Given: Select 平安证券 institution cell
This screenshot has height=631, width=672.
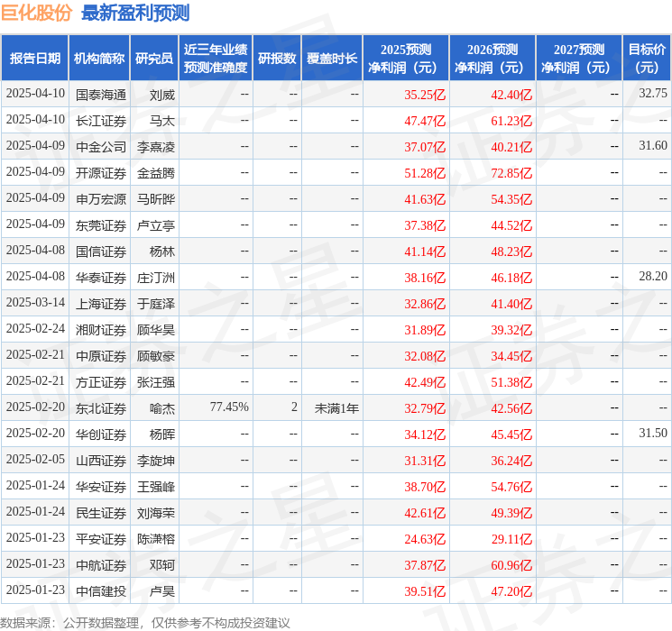Looking at the screenshot, I should tap(101, 539).
